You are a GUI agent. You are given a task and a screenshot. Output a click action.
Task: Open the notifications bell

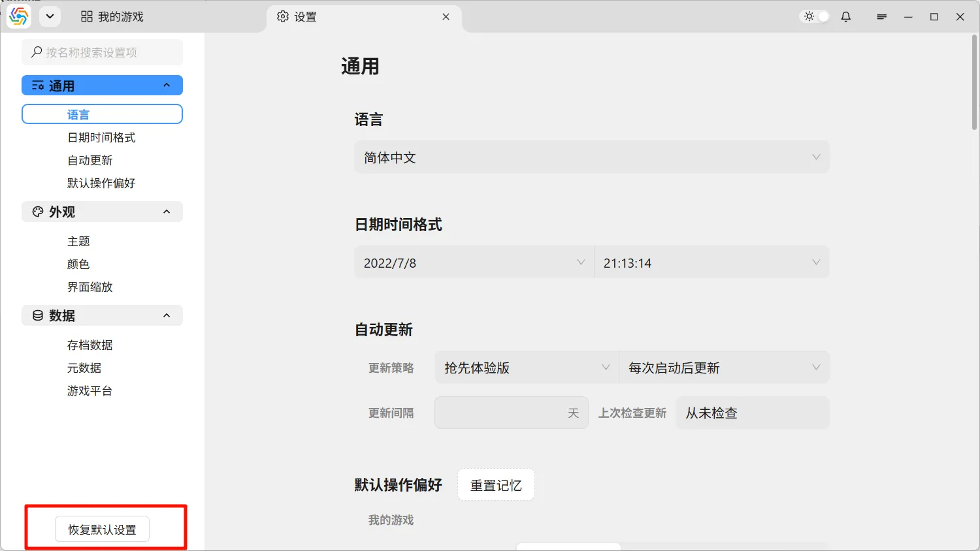pyautogui.click(x=846, y=17)
